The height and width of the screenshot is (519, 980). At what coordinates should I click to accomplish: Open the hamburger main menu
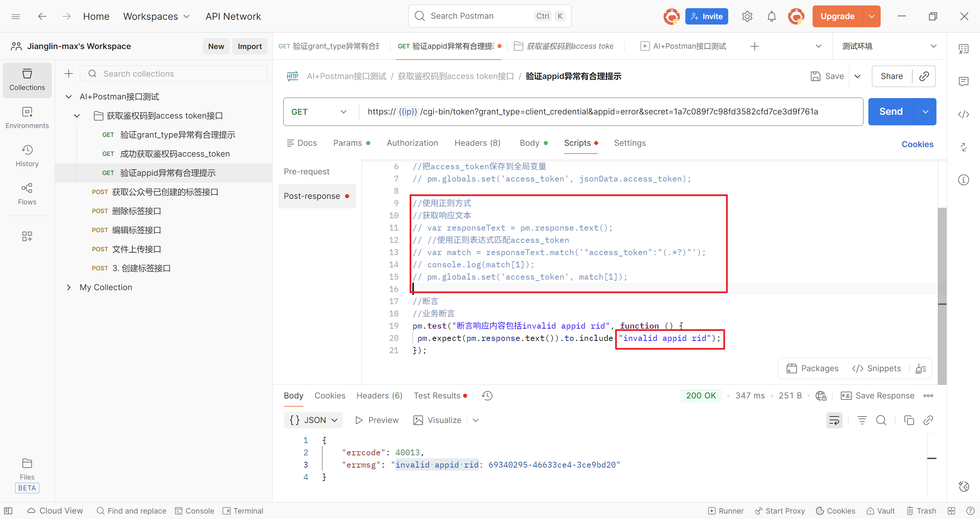pyautogui.click(x=16, y=16)
